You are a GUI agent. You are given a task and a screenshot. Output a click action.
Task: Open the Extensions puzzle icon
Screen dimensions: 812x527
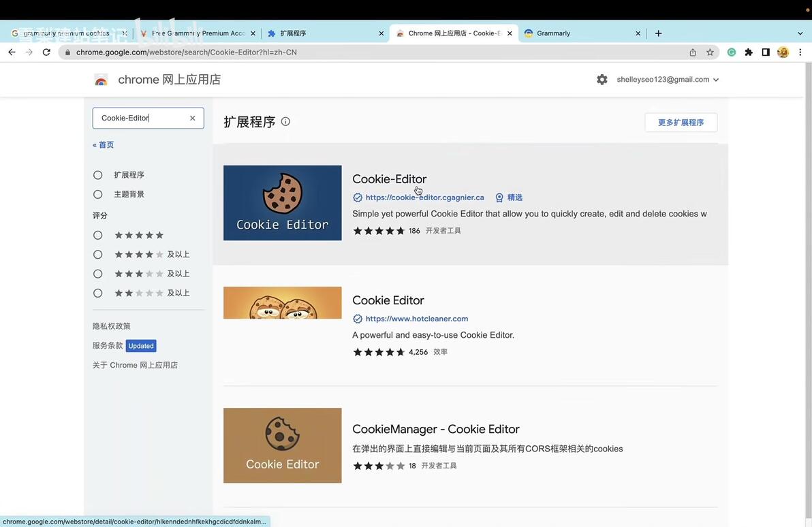coord(748,52)
